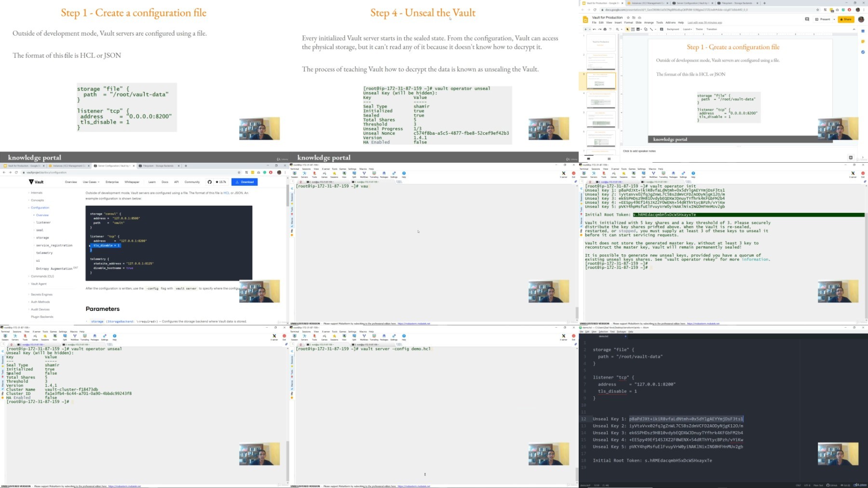The image size is (868, 488).
Task: Click MultiExec icon in 'vault server -config' terminal
Action: 364,336
